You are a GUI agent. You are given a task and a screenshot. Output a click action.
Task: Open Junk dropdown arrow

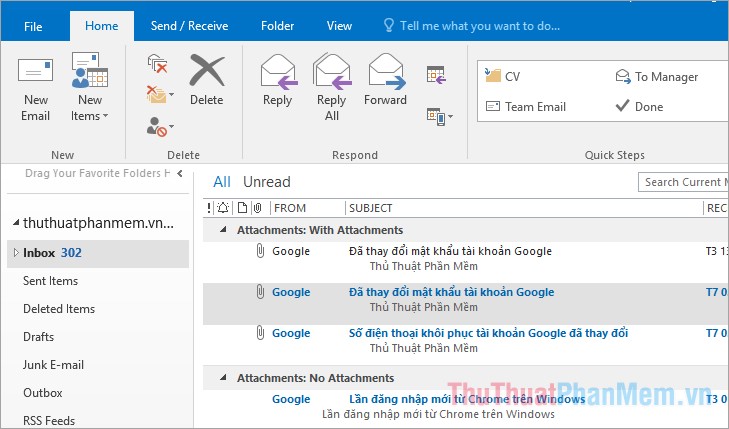pyautogui.click(x=172, y=126)
